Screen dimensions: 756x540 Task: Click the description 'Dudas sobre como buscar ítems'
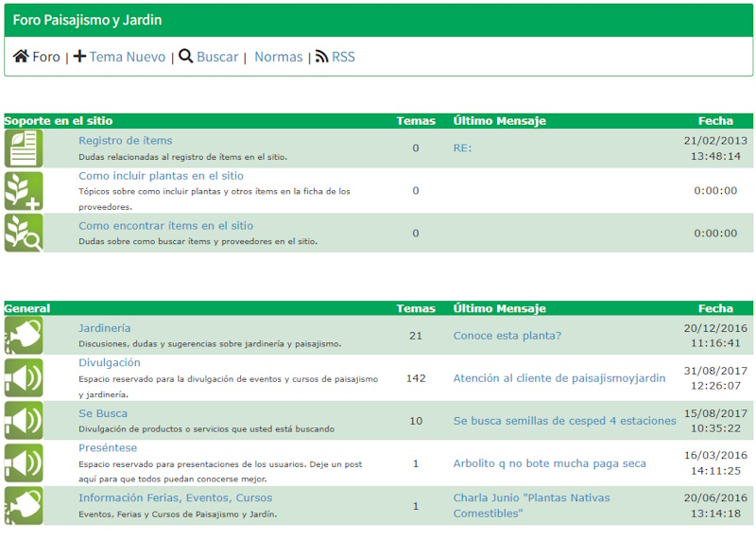pyautogui.click(x=198, y=241)
